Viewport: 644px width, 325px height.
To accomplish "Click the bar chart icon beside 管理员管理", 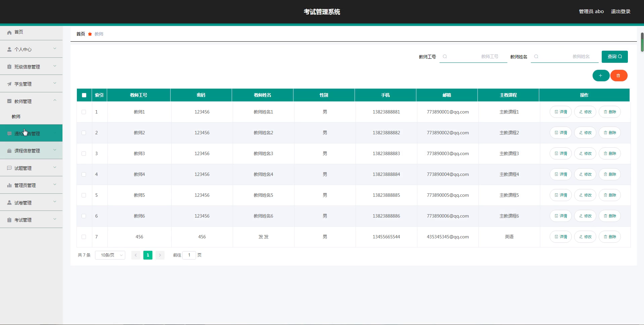I will click(9, 185).
